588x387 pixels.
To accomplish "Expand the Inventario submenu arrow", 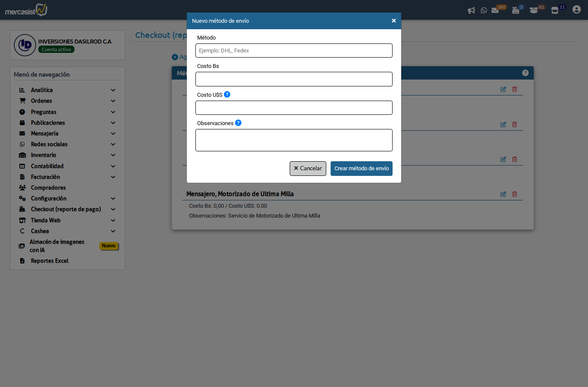I will click(113, 155).
